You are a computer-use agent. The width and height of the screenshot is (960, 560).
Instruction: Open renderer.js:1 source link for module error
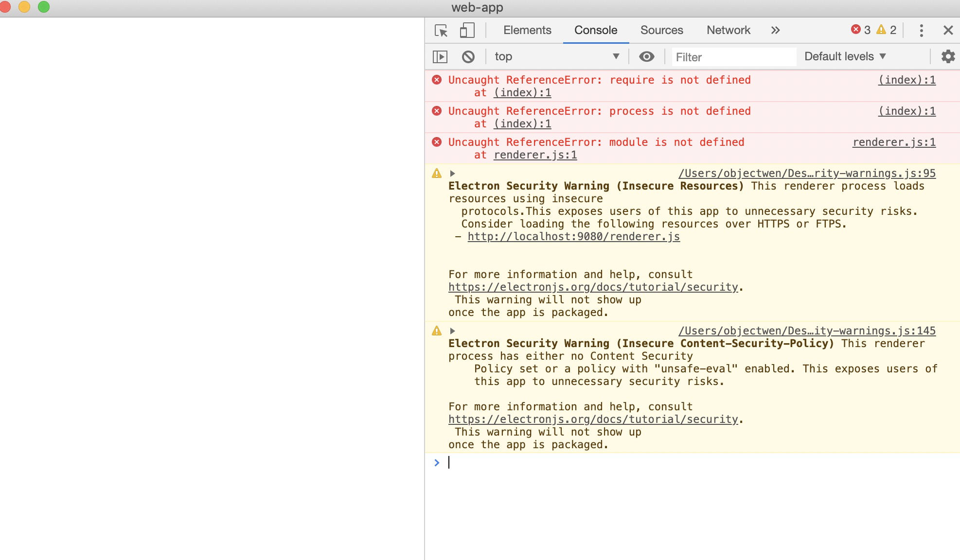[893, 142]
